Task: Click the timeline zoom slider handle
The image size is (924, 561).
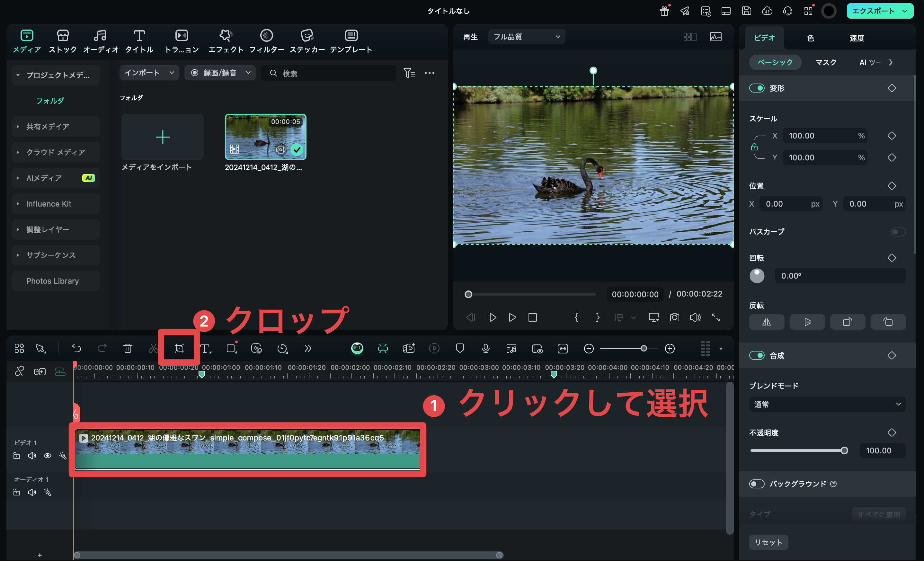Action: point(644,348)
